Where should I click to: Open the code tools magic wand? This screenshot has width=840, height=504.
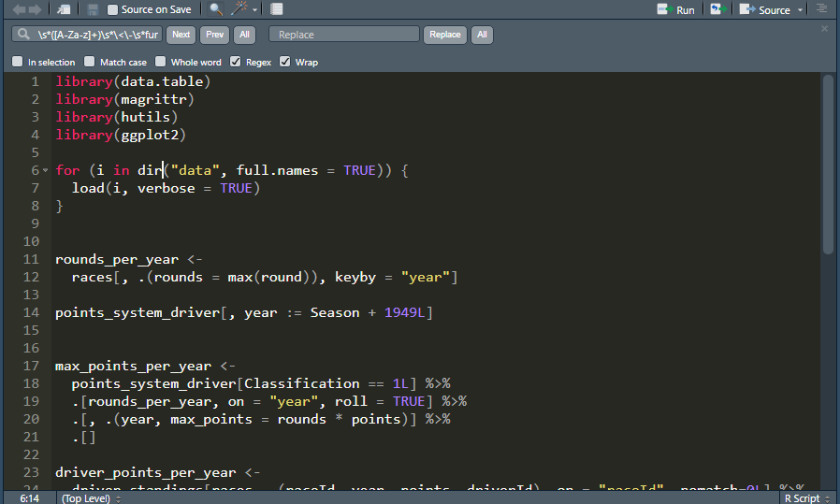239,8
